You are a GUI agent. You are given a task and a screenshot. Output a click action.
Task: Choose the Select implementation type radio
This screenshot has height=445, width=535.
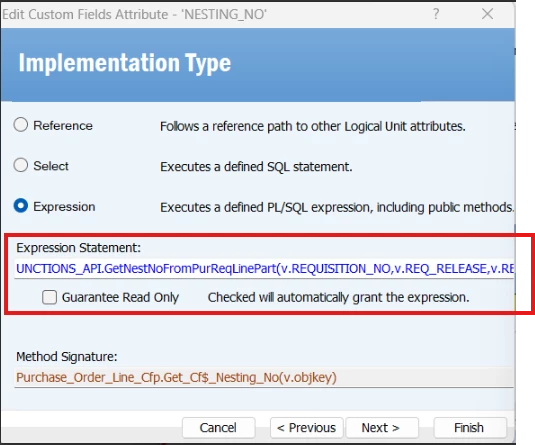click(x=21, y=165)
